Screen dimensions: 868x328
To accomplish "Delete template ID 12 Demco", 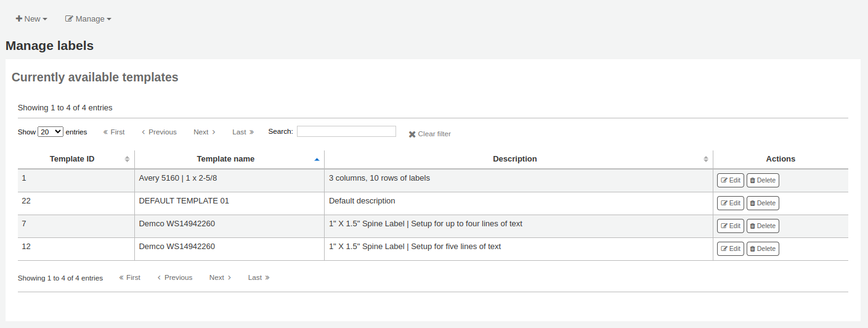I will (x=763, y=249).
